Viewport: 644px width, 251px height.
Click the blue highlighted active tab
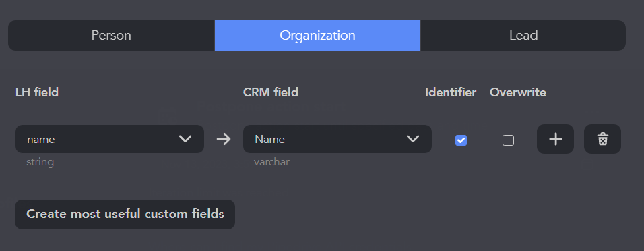point(317,35)
